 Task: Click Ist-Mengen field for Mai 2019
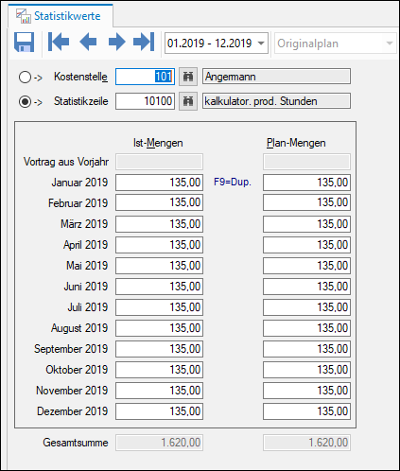(x=159, y=266)
